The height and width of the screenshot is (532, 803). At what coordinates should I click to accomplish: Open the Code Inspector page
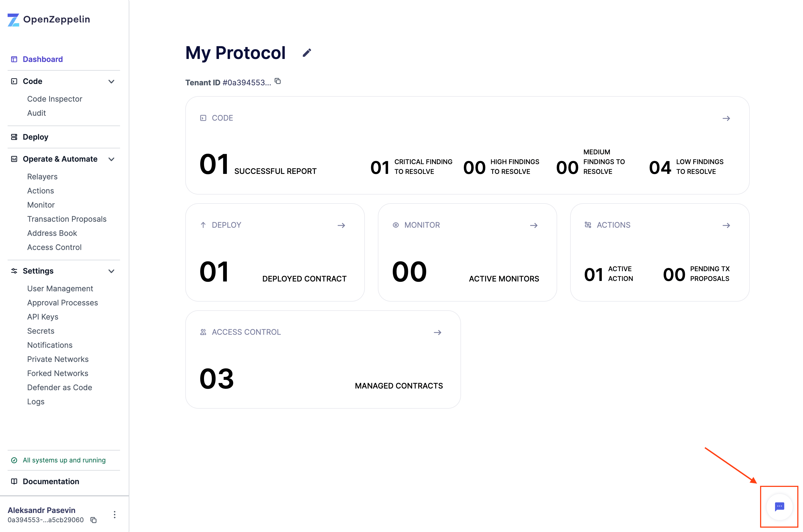point(55,99)
